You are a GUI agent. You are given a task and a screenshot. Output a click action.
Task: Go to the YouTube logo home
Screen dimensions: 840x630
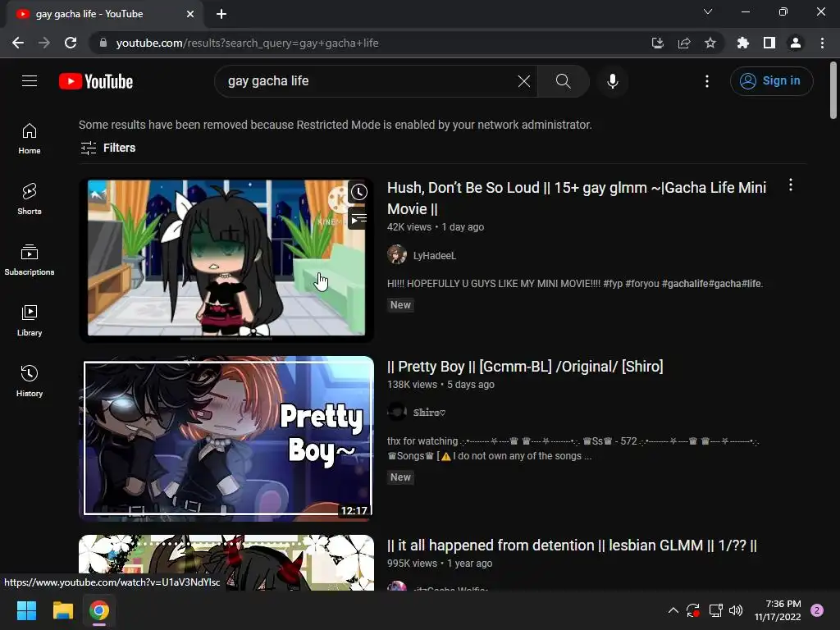(96, 81)
